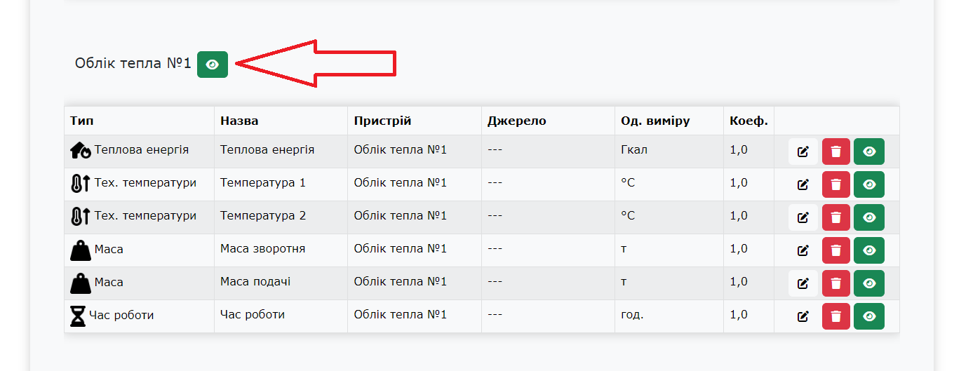Click the green eye button beside Облік тепла №1 heading
The width and height of the screenshot is (980, 371).
tap(213, 65)
